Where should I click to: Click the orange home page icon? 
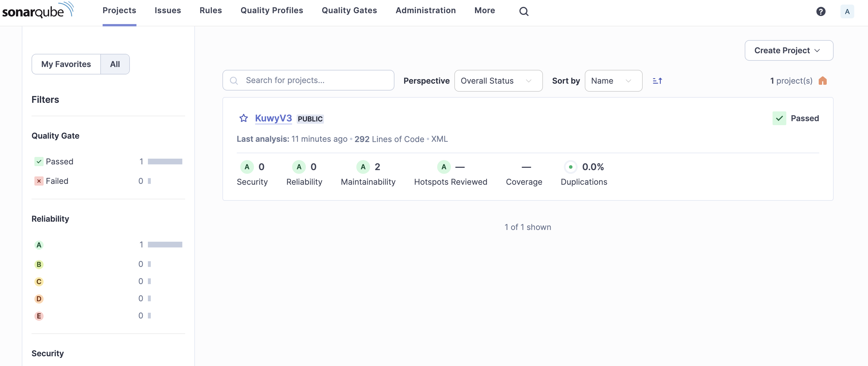(x=822, y=81)
